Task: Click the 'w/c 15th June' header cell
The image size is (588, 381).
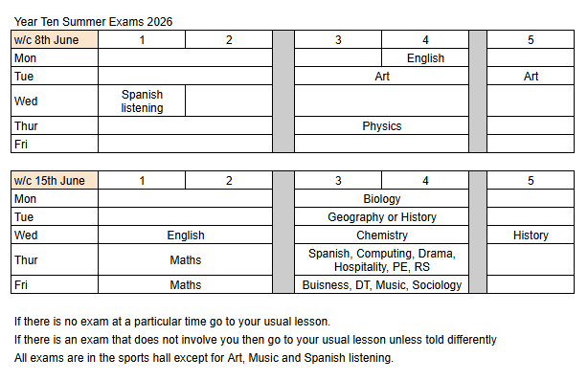Action: click(55, 180)
